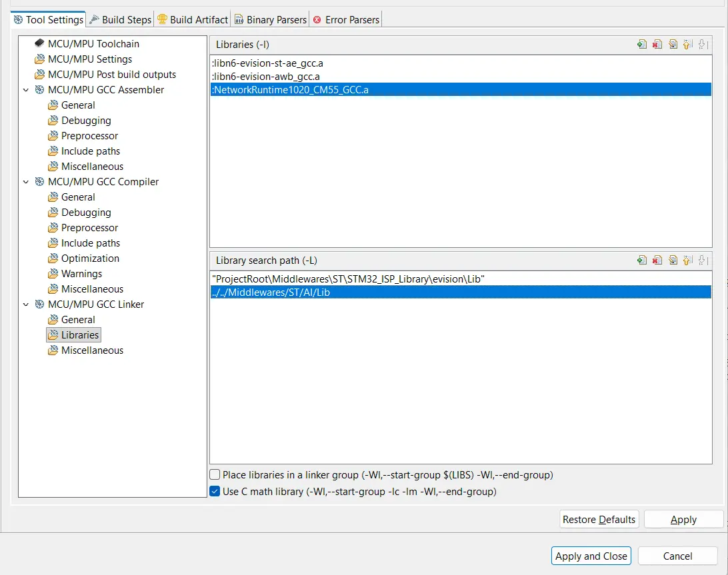
Task: Open the Binary Parsers tab
Action: click(x=270, y=19)
